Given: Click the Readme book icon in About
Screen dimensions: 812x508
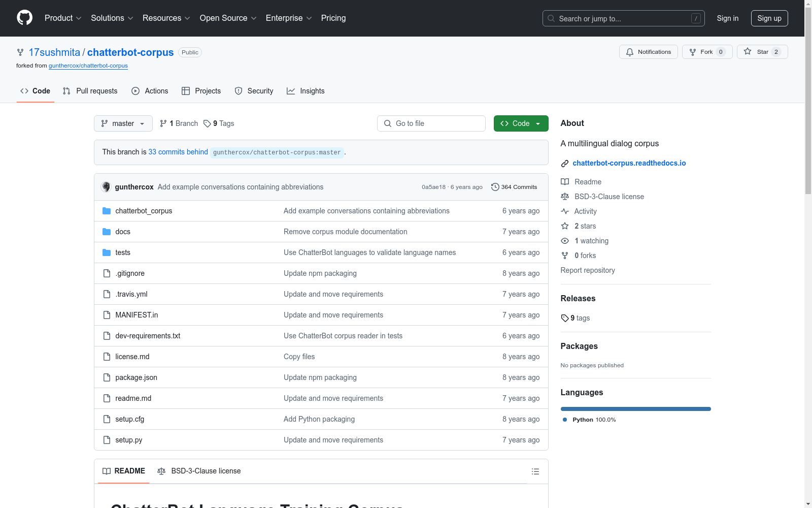Looking at the screenshot, I should pyautogui.click(x=565, y=182).
